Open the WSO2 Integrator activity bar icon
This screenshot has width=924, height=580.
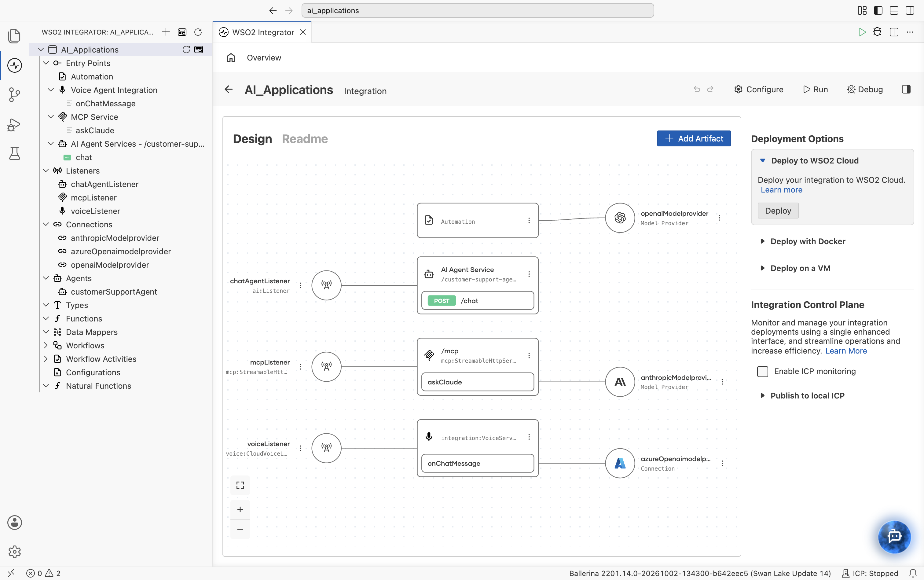(x=14, y=65)
